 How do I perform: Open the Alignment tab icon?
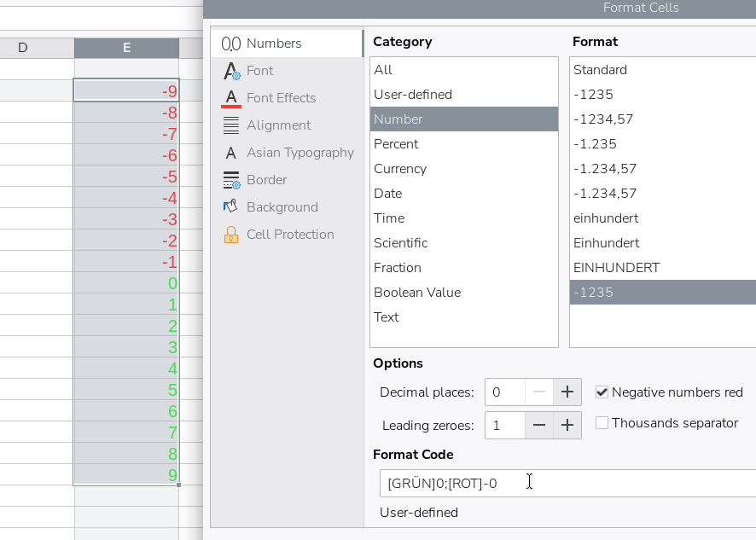pos(231,125)
